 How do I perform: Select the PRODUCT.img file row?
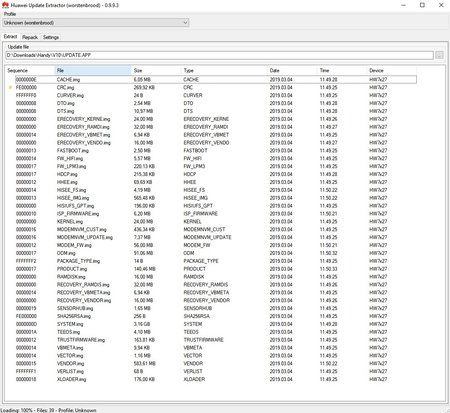pyautogui.click(x=216, y=269)
